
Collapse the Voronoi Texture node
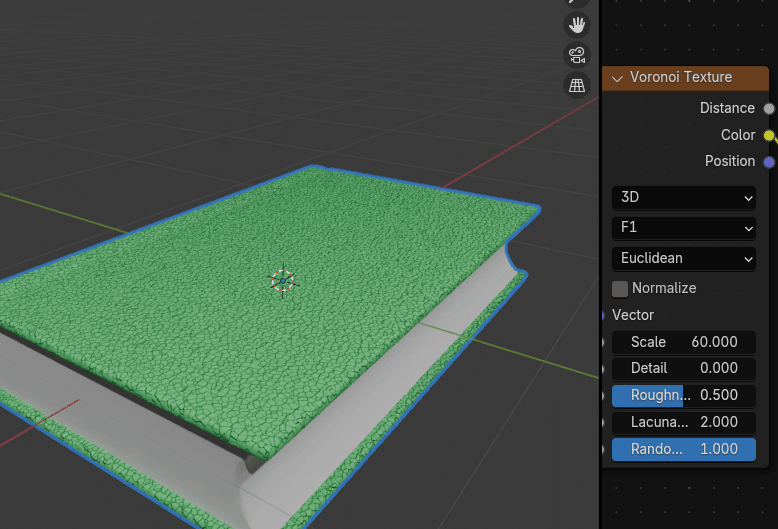pos(617,78)
